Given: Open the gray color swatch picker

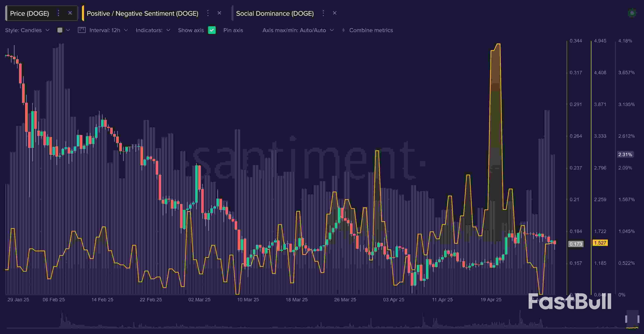Looking at the screenshot, I should [x=60, y=30].
